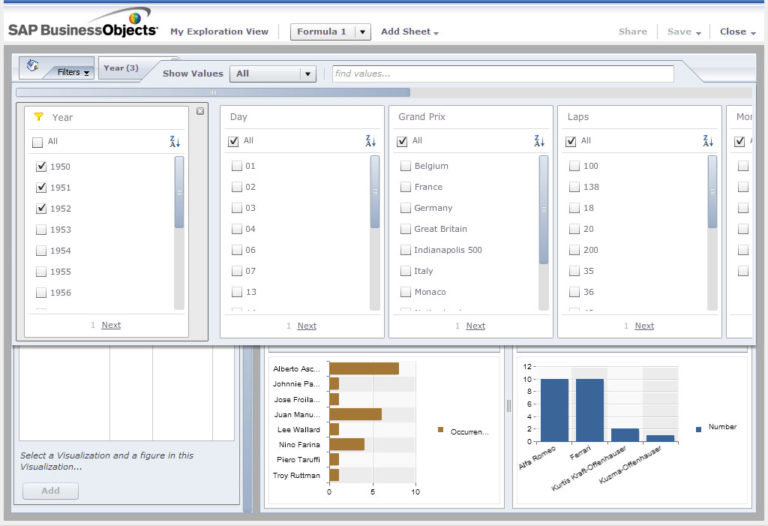The width and height of the screenshot is (768, 526).
Task: Tick the 200 laps checkbox
Action: coord(574,250)
